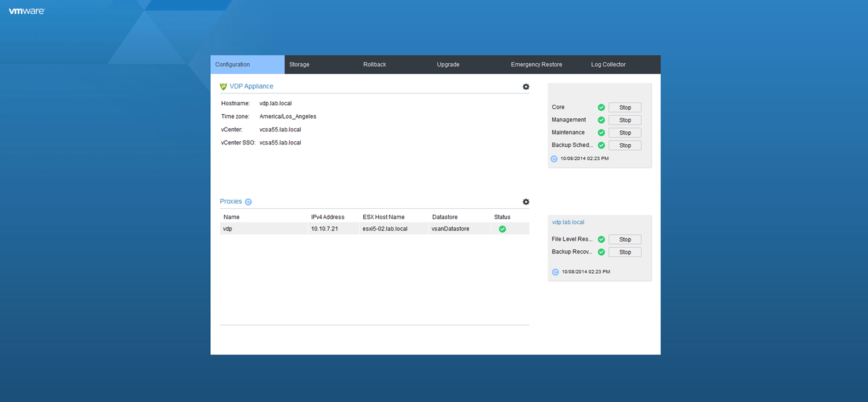Screen dimensions: 868x402
Task: Click the hostname value vdp.lab.local
Action: pyautogui.click(x=275, y=103)
